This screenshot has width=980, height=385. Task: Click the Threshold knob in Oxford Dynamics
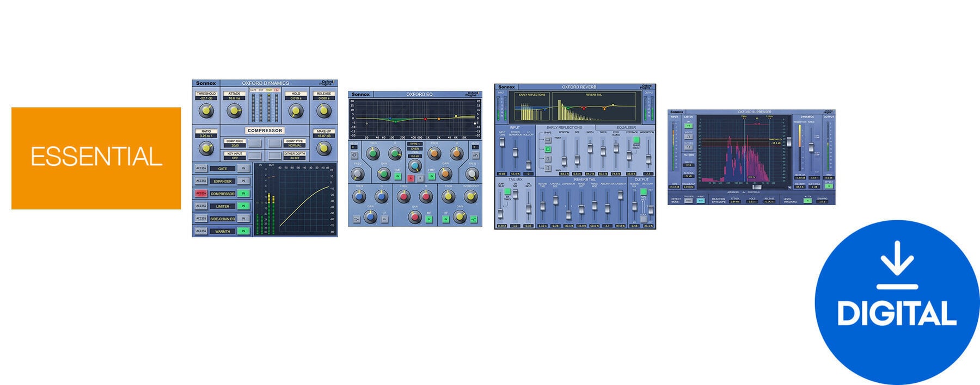(206, 111)
